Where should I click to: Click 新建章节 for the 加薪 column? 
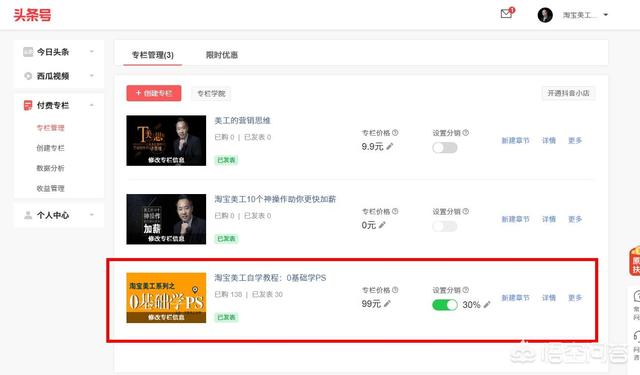[x=515, y=219]
